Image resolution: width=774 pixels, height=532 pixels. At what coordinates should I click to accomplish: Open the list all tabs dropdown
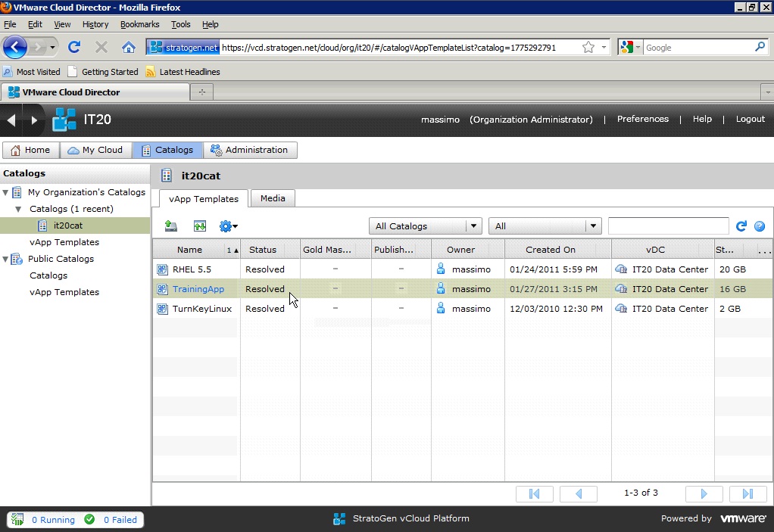[x=767, y=92]
